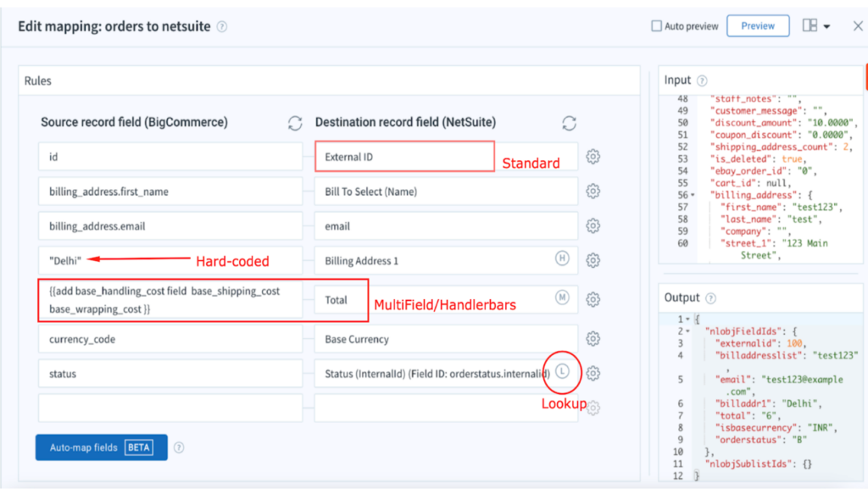Collapse the nlobjFieldIds node in Output JSON
Viewport: 868px width, 489px height.
(687, 331)
